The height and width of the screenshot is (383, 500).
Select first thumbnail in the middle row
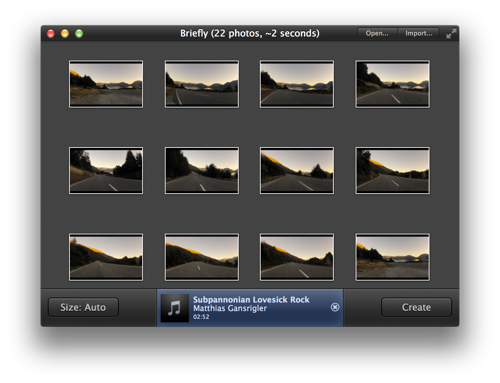tap(106, 170)
